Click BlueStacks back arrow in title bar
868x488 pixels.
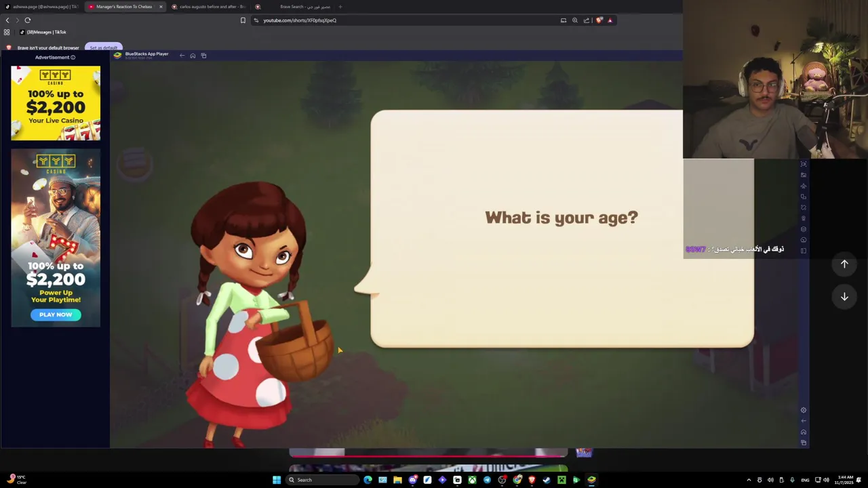tap(182, 56)
